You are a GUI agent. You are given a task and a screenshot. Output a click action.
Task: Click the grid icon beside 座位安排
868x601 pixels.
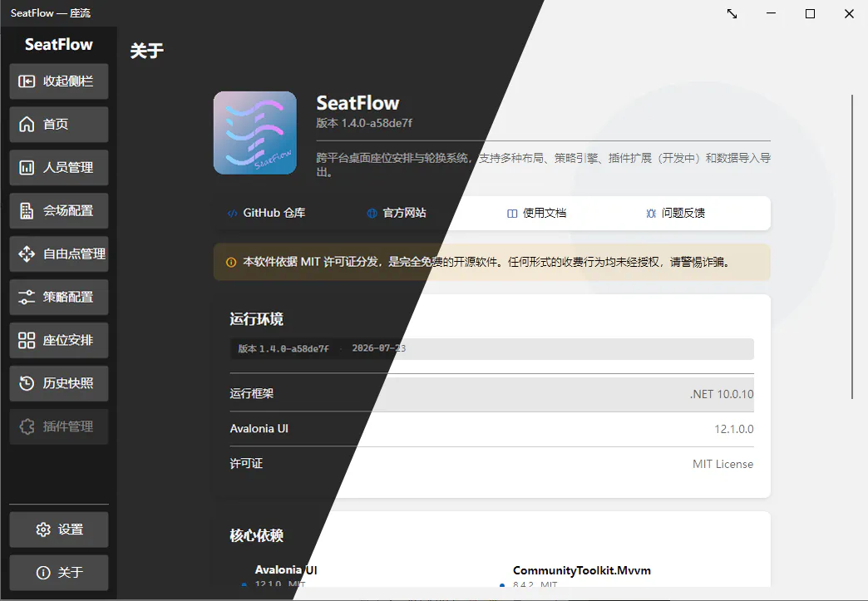pos(27,340)
